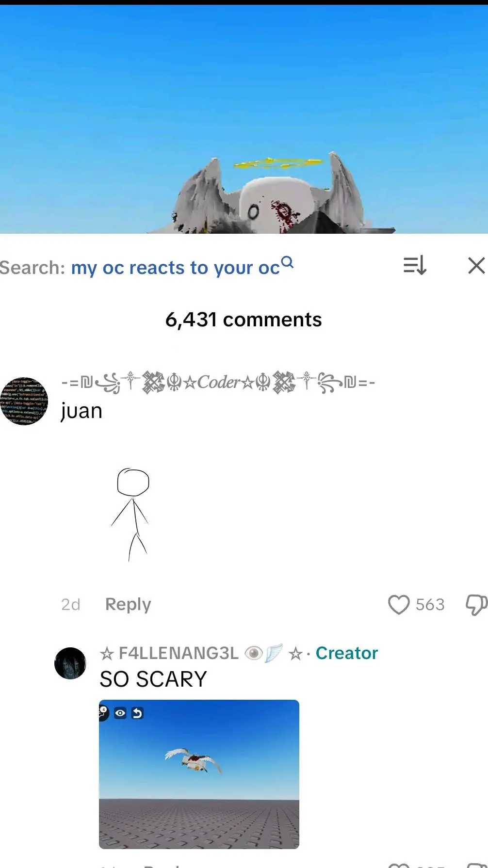Tap the undo arrow in reply image
Image resolution: width=488 pixels, height=868 pixels.
(137, 713)
